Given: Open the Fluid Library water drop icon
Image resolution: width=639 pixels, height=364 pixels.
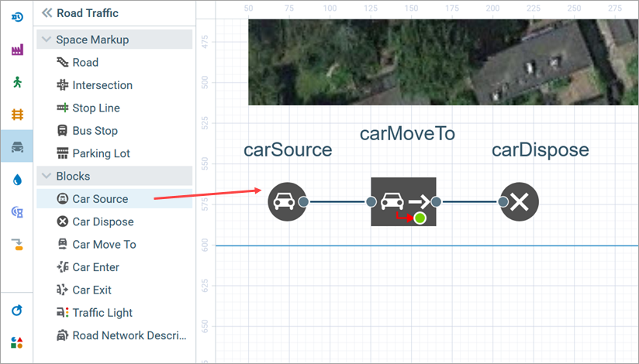Looking at the screenshot, I should 16,179.
